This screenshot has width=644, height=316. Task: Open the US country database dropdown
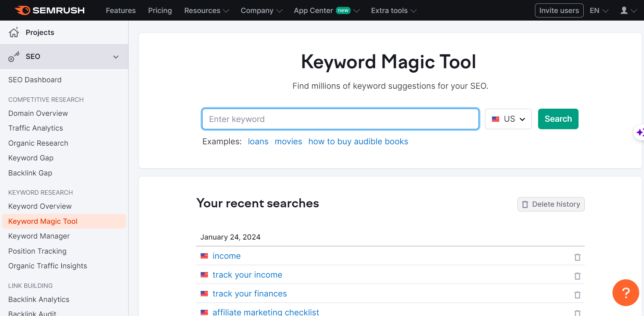point(508,119)
